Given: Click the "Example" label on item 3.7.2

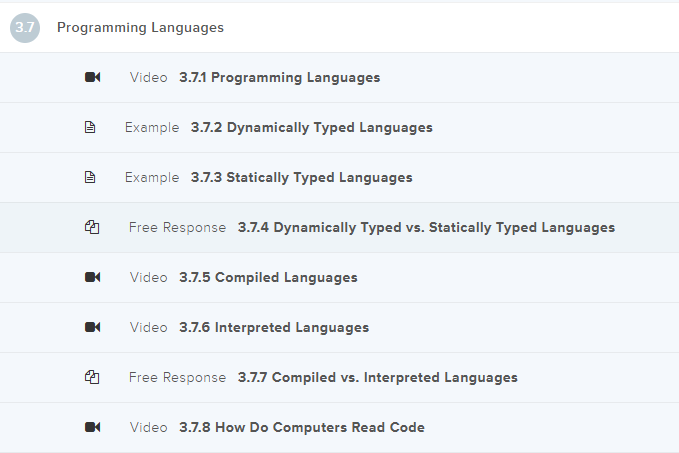Looking at the screenshot, I should (152, 128).
